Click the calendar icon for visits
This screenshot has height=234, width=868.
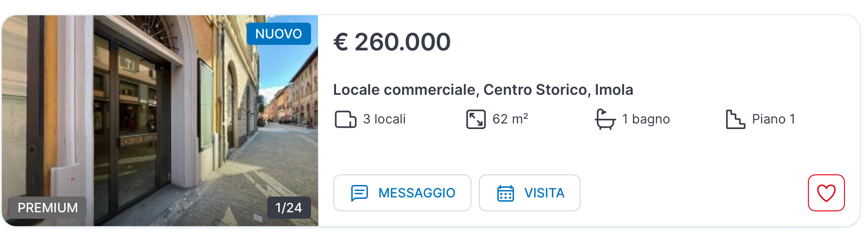pyautogui.click(x=505, y=193)
